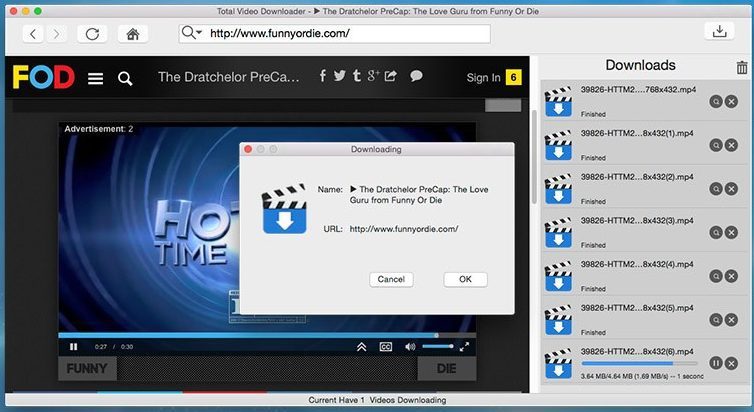The image size is (754, 412).
Task: Open the Funny Or Die site search
Action: [x=125, y=78]
